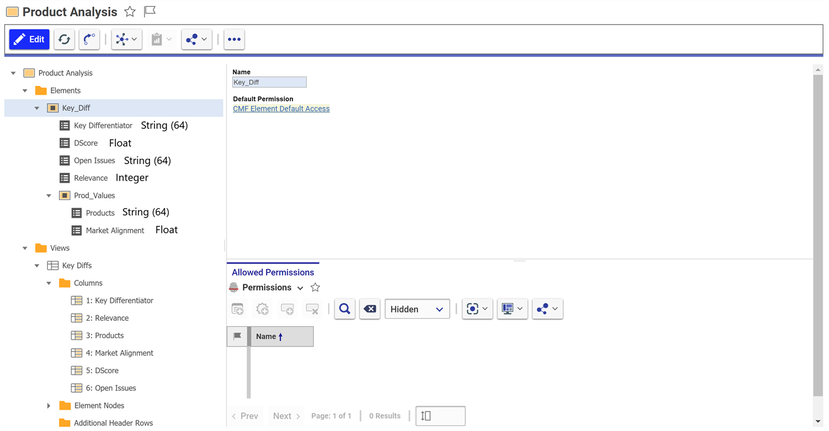Click the blue Edit button
The image size is (829, 431).
point(29,39)
